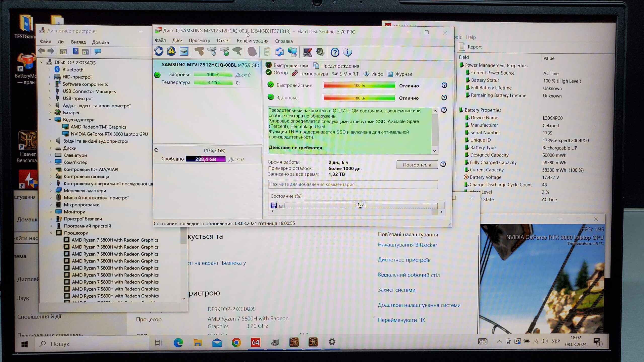Viewport: 644px width, 362px height.
Task: Open the Конфигурация menu
Action: [253, 41]
